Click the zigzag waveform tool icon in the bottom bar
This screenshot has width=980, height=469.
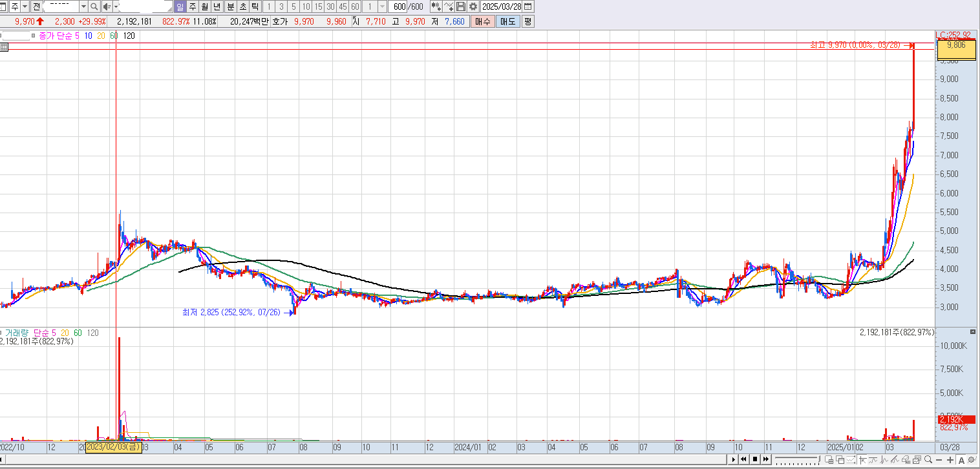click(884, 459)
